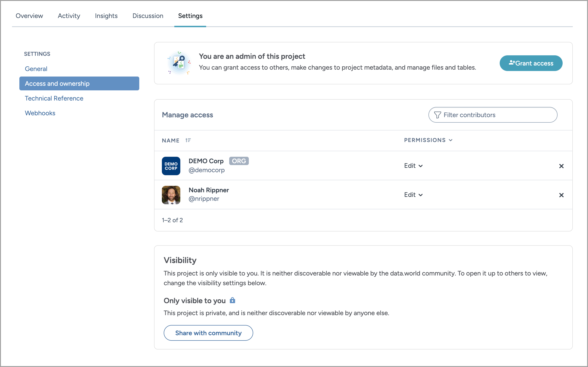Viewport: 588px width, 367px height.
Task: Open Edit permission dropdown for Noah Rippner
Action: pyautogui.click(x=413, y=195)
